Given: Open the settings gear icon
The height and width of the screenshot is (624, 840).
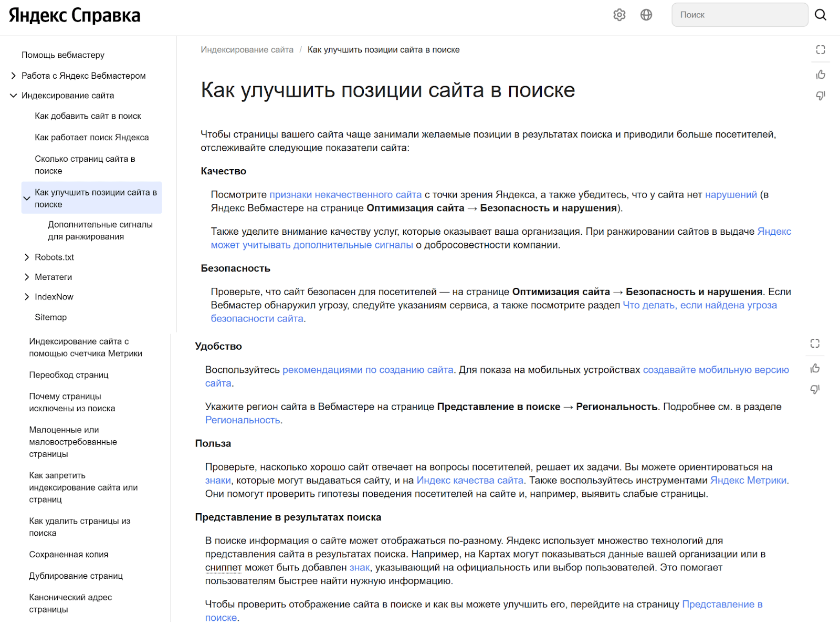Looking at the screenshot, I should (x=619, y=15).
